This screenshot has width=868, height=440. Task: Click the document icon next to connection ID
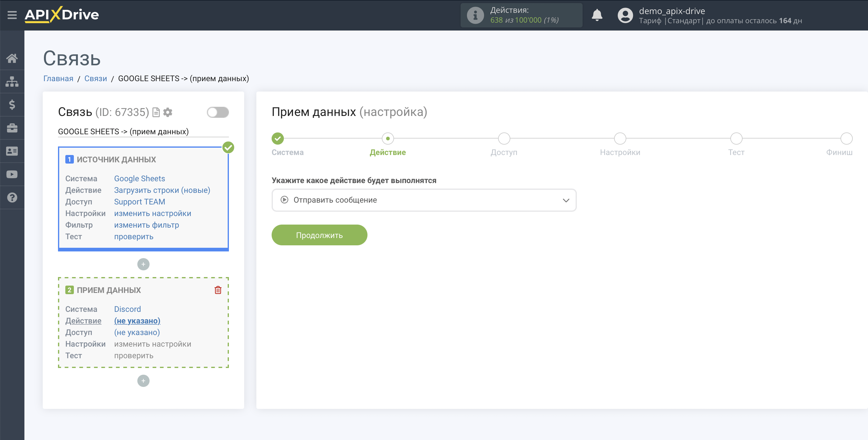click(156, 112)
